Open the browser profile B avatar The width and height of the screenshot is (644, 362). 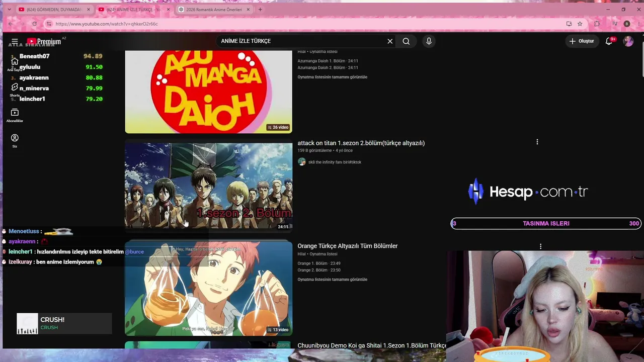(x=626, y=24)
